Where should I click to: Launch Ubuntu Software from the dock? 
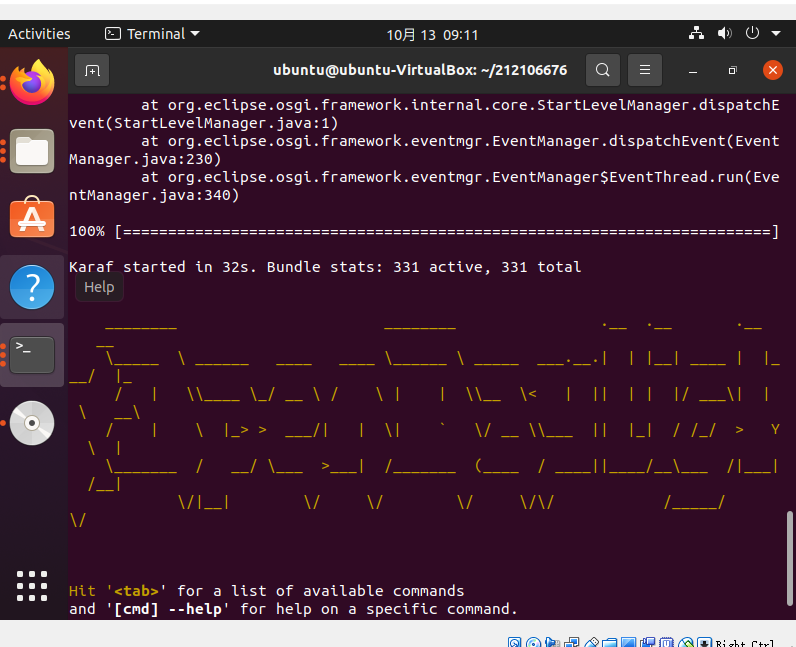coord(32,217)
